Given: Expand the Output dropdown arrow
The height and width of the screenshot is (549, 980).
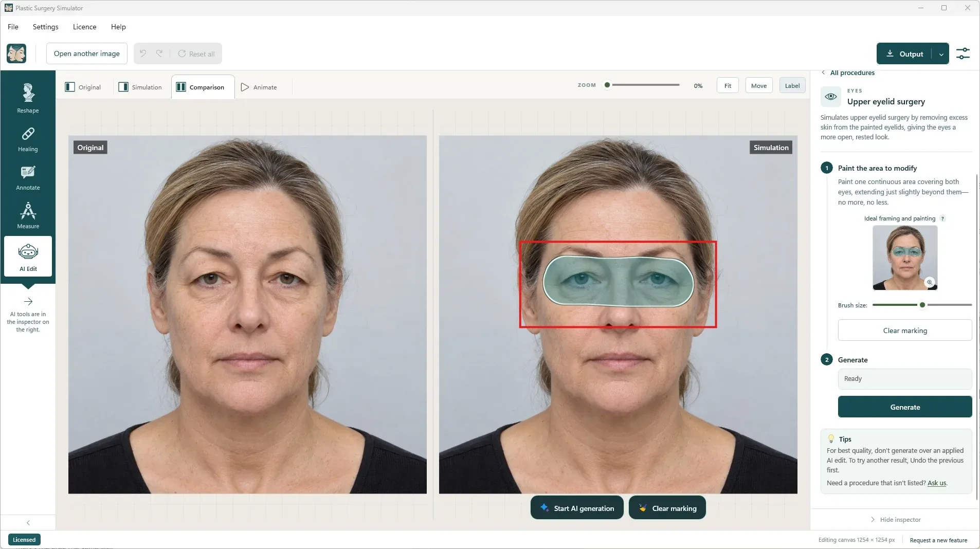Looking at the screenshot, I should pyautogui.click(x=941, y=53).
